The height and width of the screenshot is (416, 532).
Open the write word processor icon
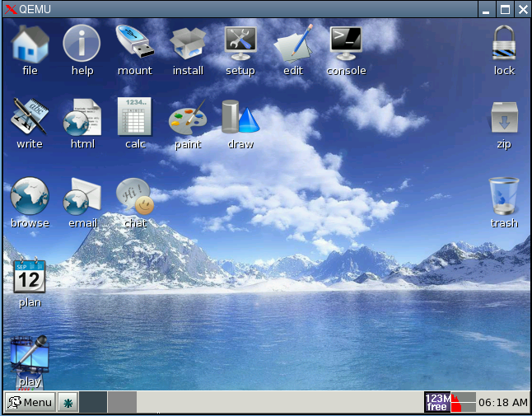click(30, 117)
